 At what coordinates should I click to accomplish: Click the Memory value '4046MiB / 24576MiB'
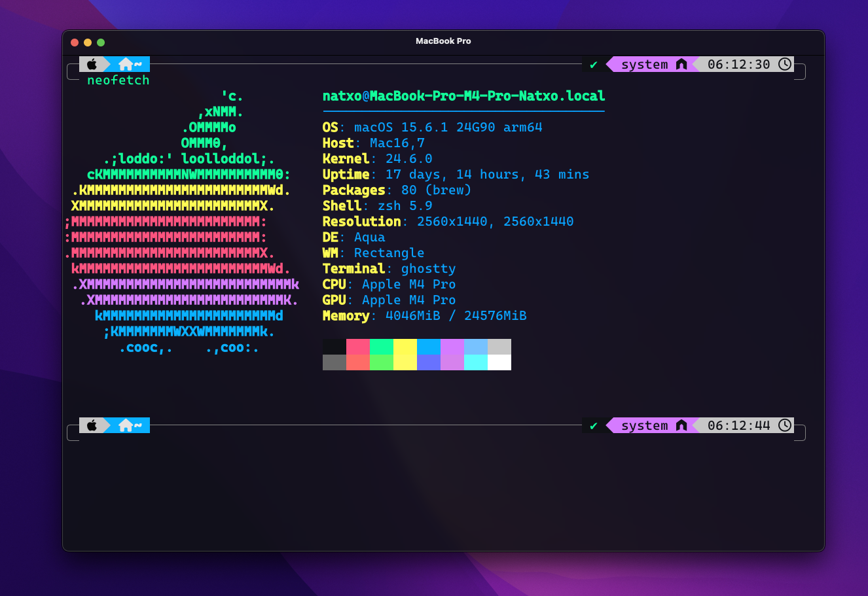pyautogui.click(x=456, y=316)
